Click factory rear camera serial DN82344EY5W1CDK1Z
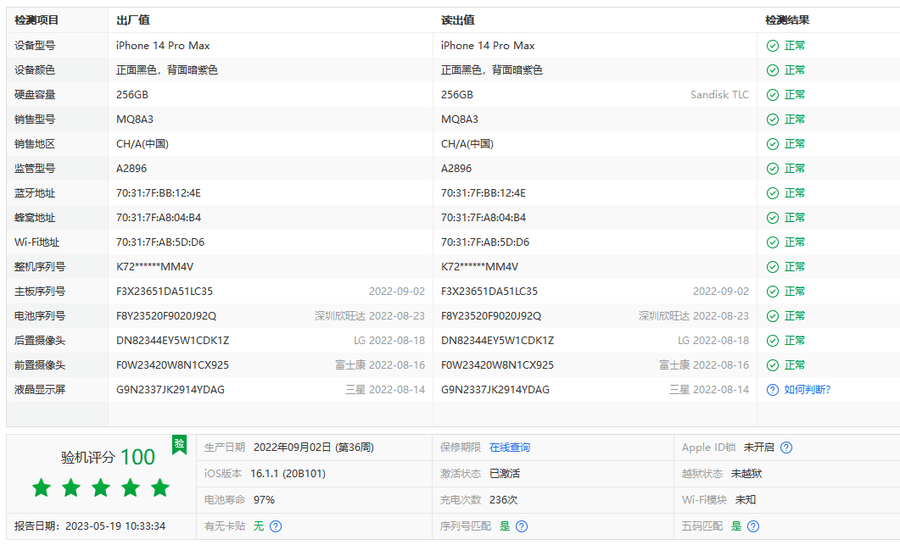900x545 pixels. 172,341
